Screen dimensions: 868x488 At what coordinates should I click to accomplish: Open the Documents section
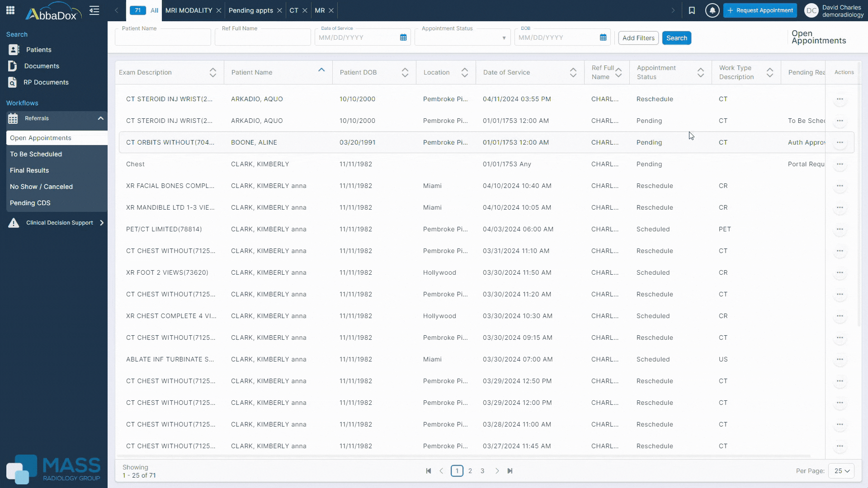pos(42,66)
